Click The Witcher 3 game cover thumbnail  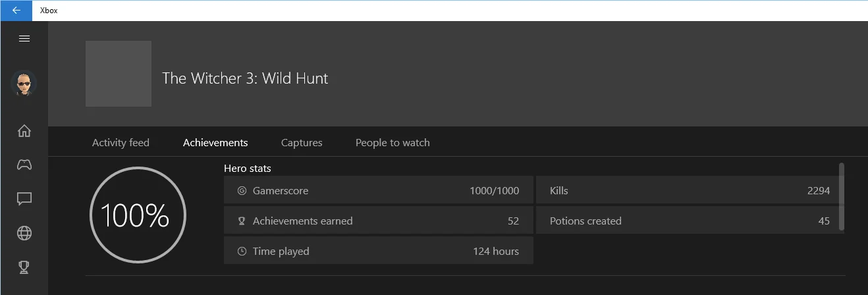coord(119,74)
